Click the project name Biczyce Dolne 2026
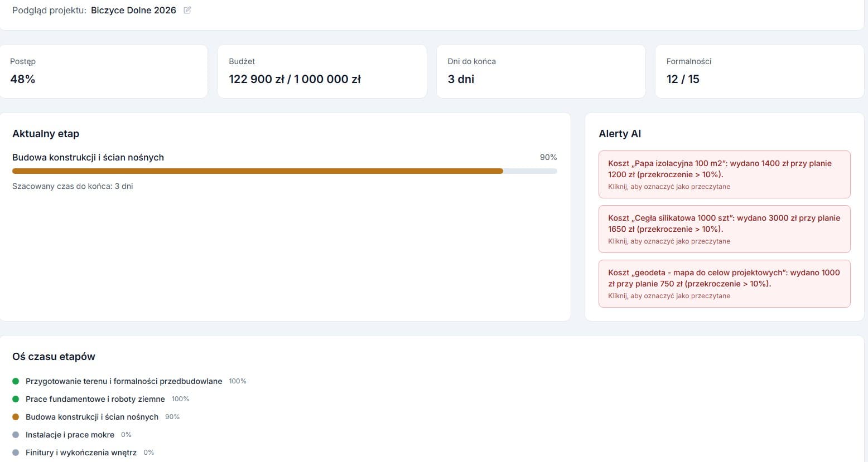The height and width of the screenshot is (462, 868). (x=133, y=10)
